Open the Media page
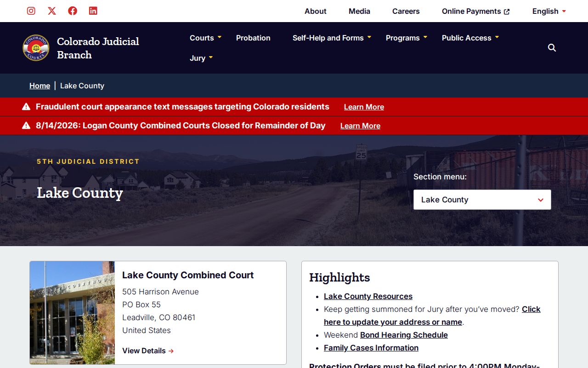The image size is (588, 368). click(359, 11)
